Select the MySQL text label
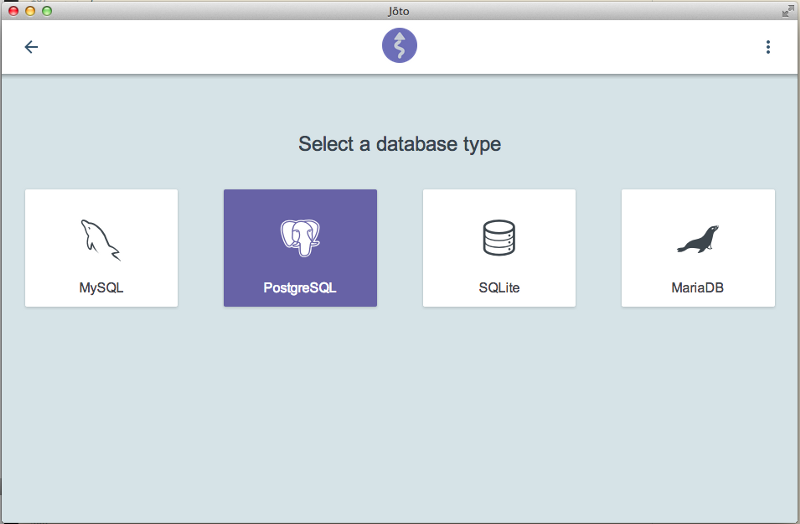 101,287
